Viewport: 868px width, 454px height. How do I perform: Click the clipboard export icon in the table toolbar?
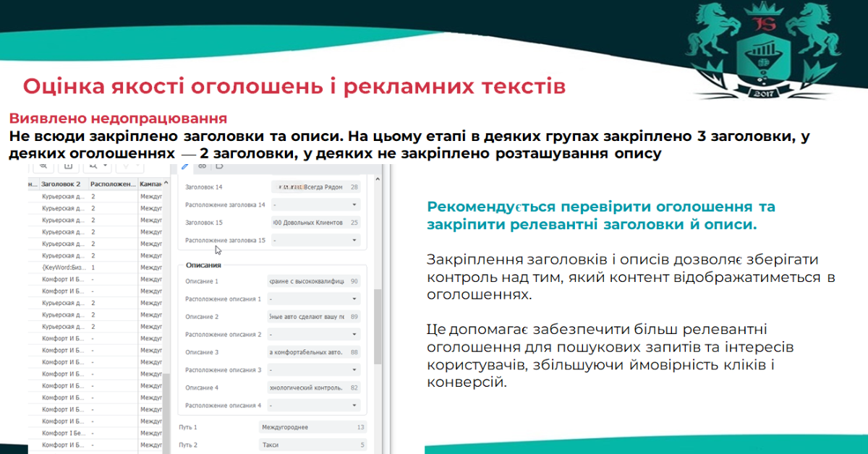69,168
